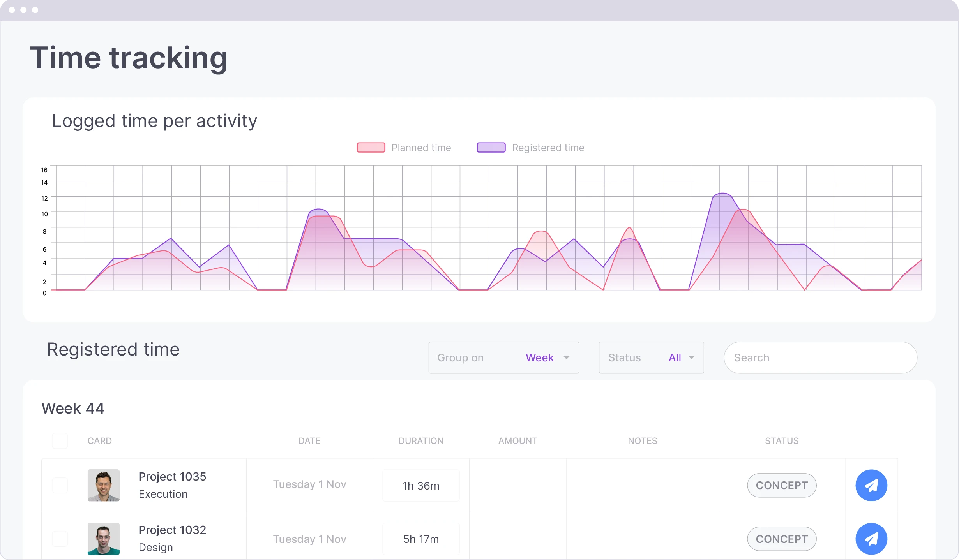Click the paper plane icon on the Design row
Image resolution: width=959 pixels, height=560 pixels.
(x=871, y=539)
